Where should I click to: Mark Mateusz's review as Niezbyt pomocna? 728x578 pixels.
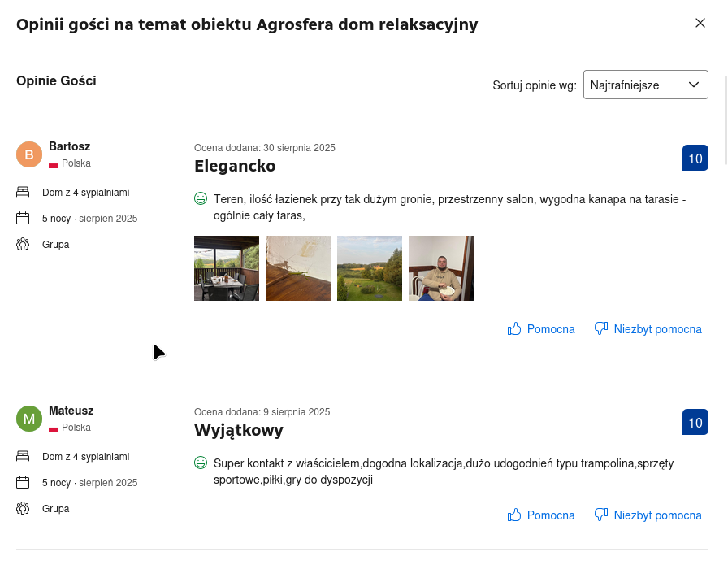[x=657, y=515]
